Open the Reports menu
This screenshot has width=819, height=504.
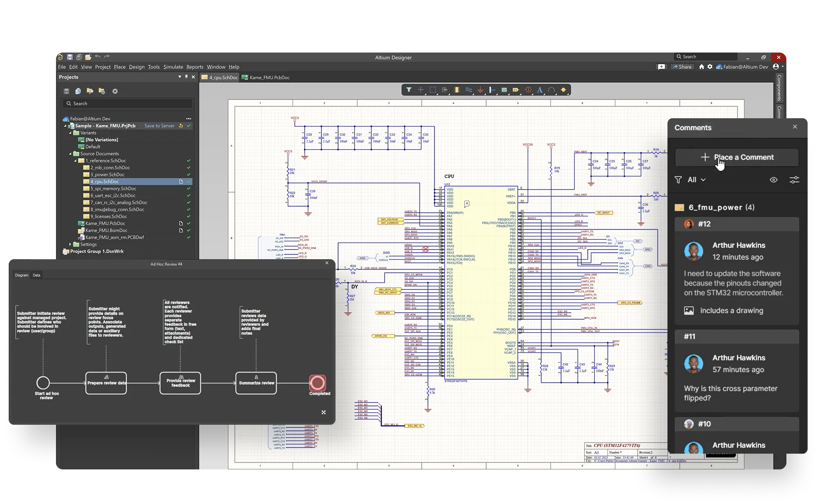pos(195,67)
